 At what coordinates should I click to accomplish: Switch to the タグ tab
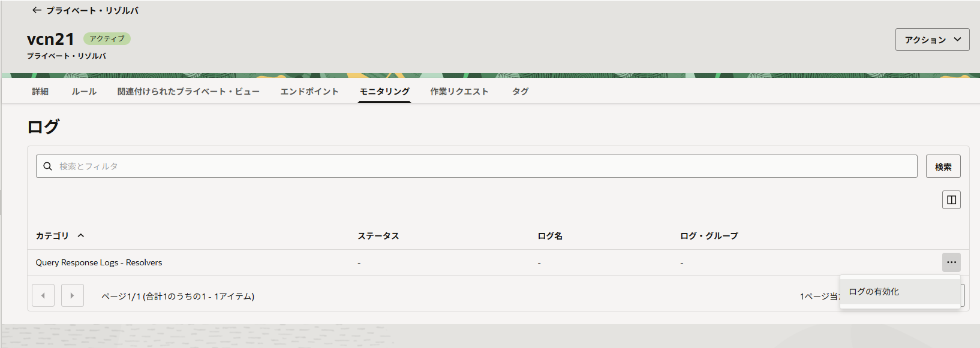[520, 92]
